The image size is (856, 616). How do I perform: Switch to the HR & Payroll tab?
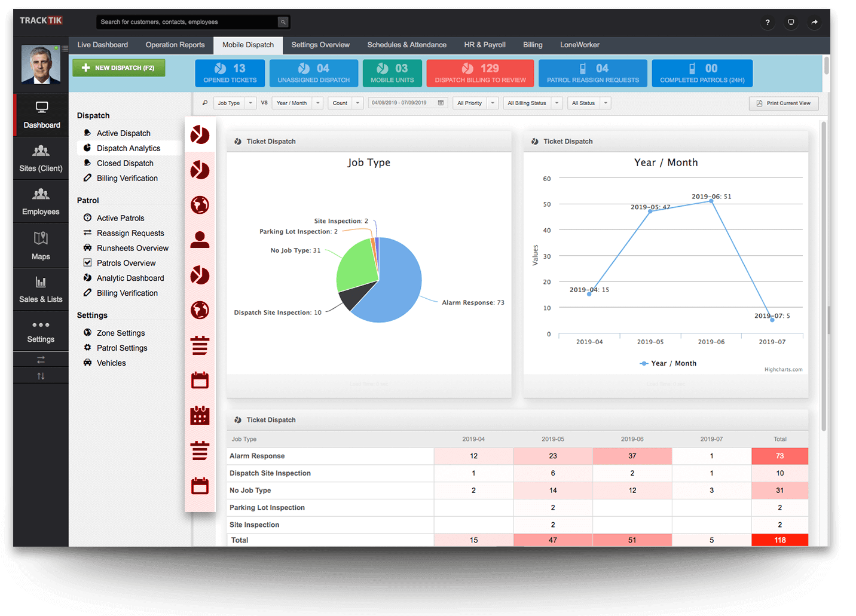click(484, 45)
